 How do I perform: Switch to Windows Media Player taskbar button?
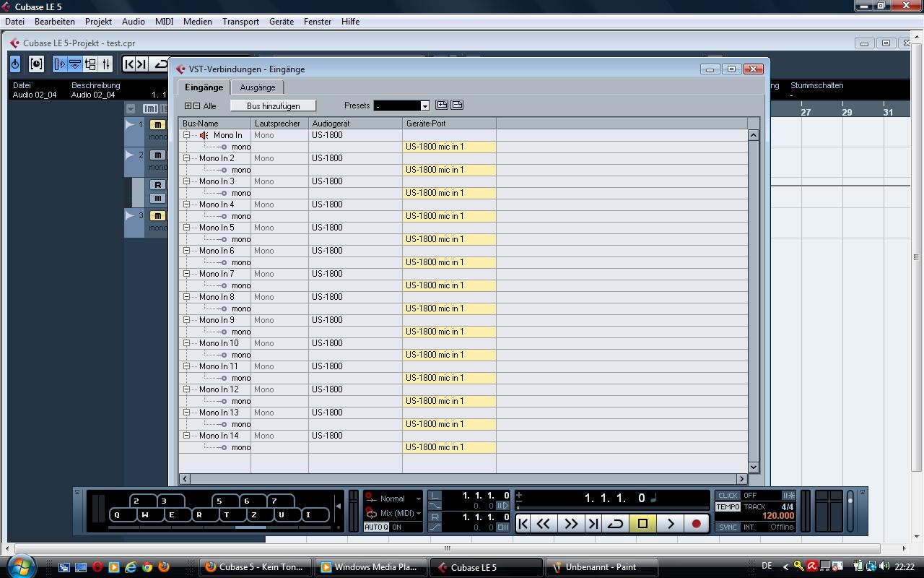(371, 567)
